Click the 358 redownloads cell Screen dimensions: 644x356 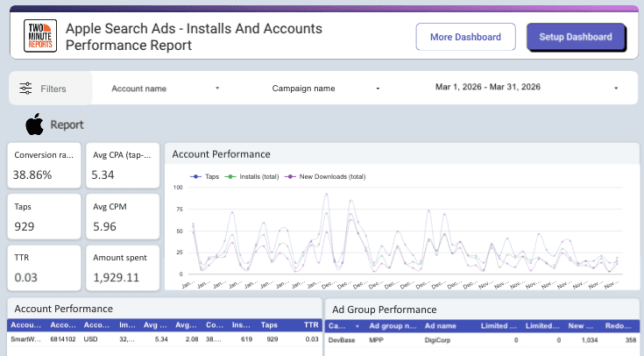click(x=631, y=340)
